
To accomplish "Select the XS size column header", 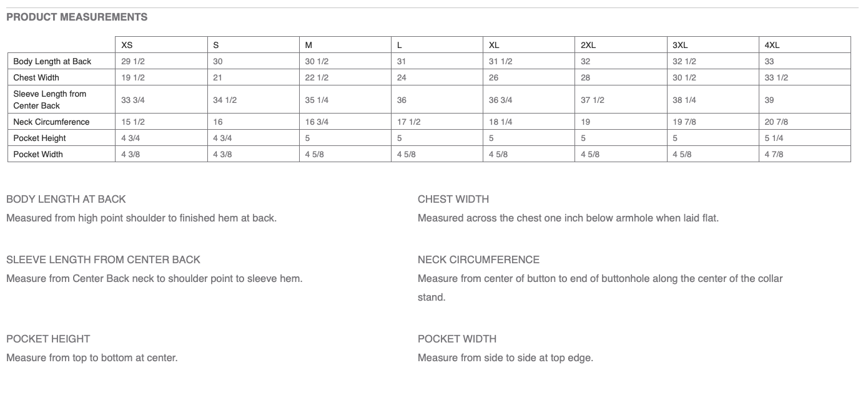I will point(127,45).
